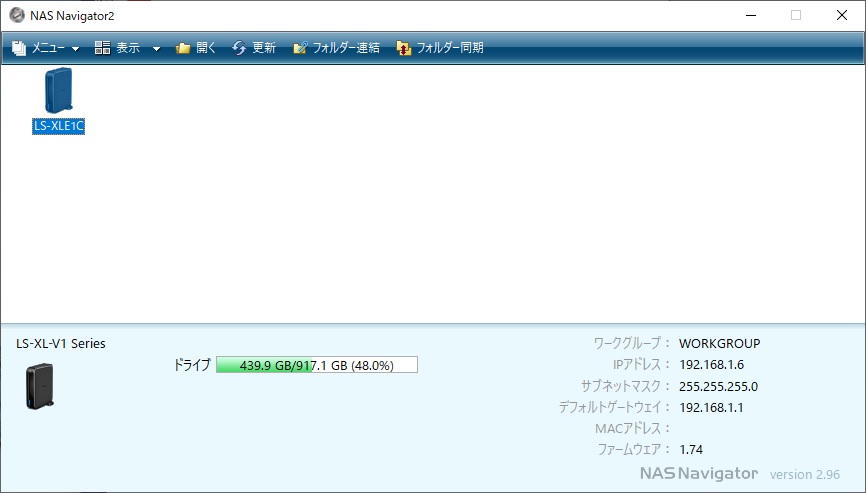Open the 表示 menu label
The width and height of the screenshot is (866, 493).
click(128, 48)
